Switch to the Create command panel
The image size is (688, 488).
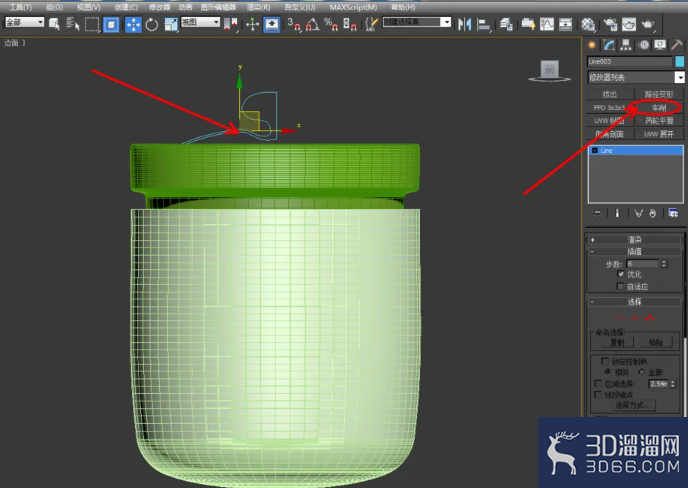coord(592,45)
